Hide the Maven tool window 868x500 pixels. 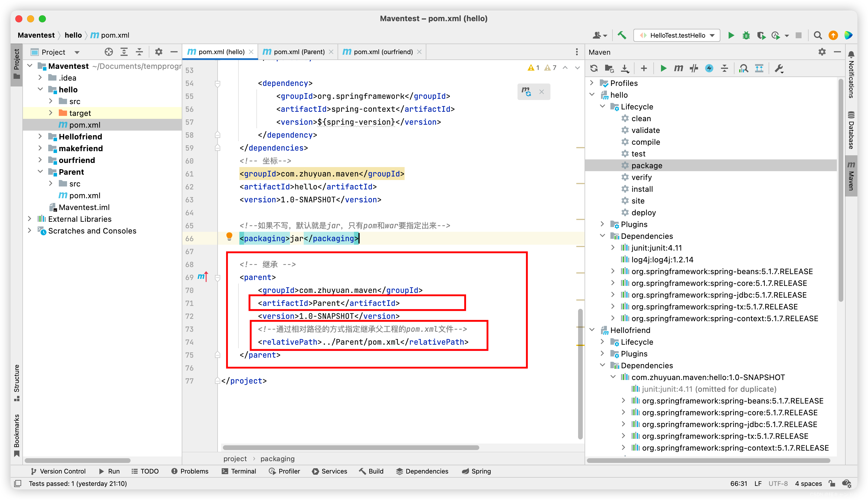pyautogui.click(x=837, y=52)
